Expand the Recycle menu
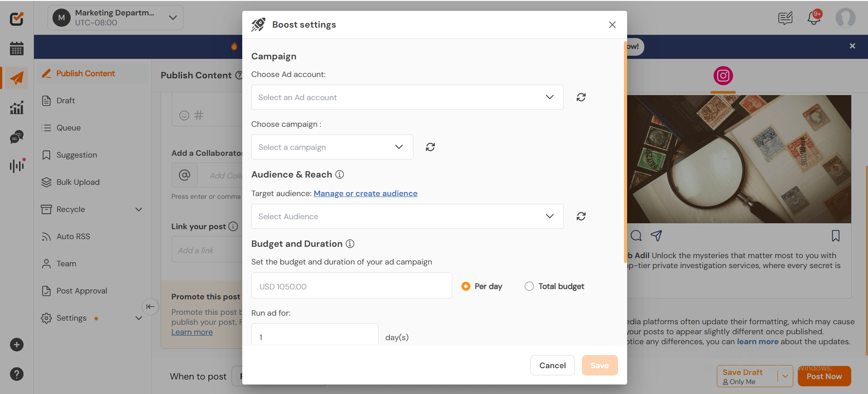This screenshot has width=868, height=394. [139, 209]
